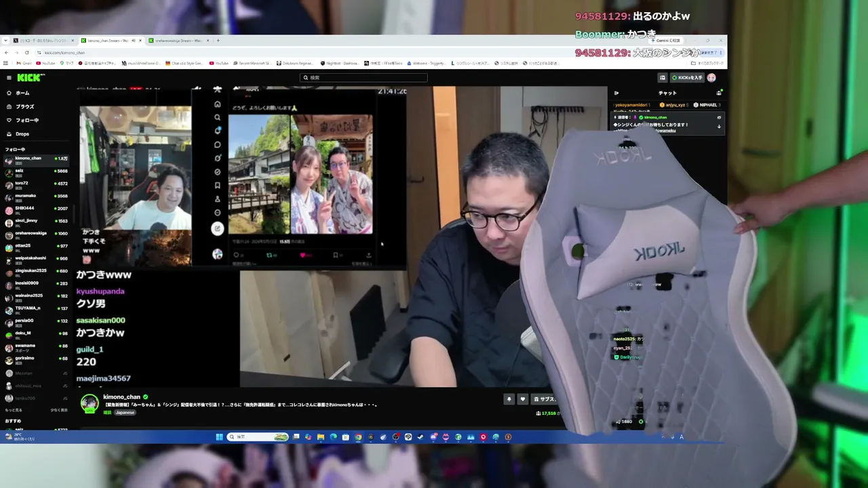Select followed channel wainaina2525
The image size is (868, 488).
pos(36,297)
